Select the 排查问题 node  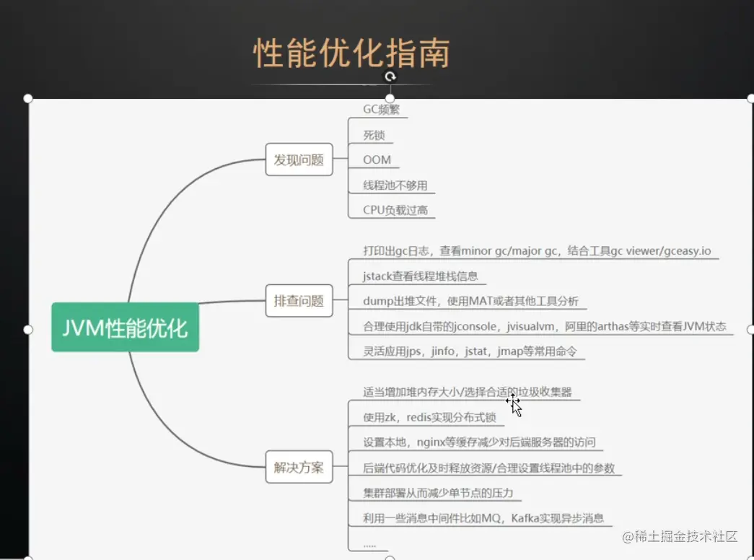299,301
